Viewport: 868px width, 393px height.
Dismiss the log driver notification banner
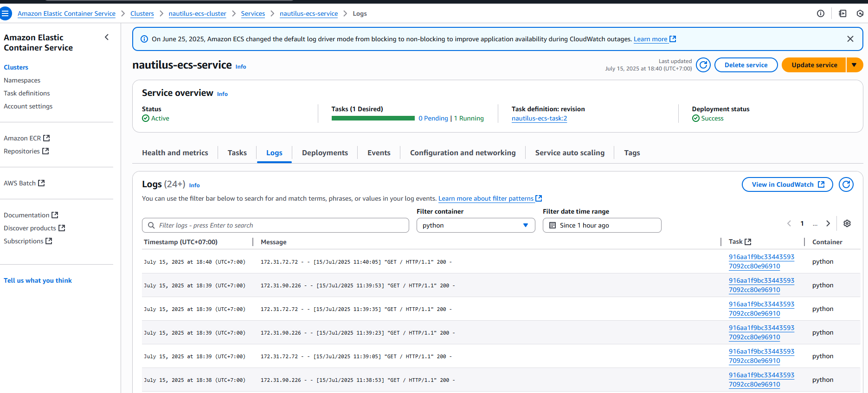tap(850, 39)
